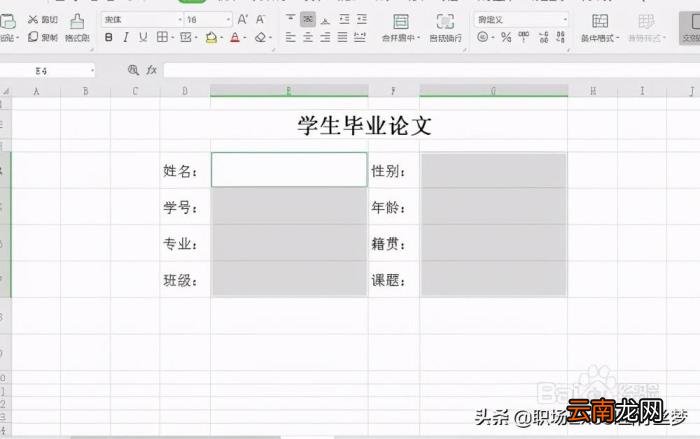Viewport: 700px width, 439px height.
Task: Open the Name Box dropdown arrow
Action: coord(92,71)
